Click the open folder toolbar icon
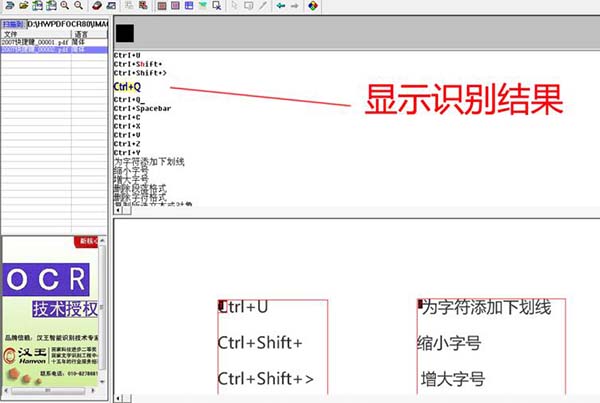The height and width of the screenshot is (403, 600). click(23, 6)
